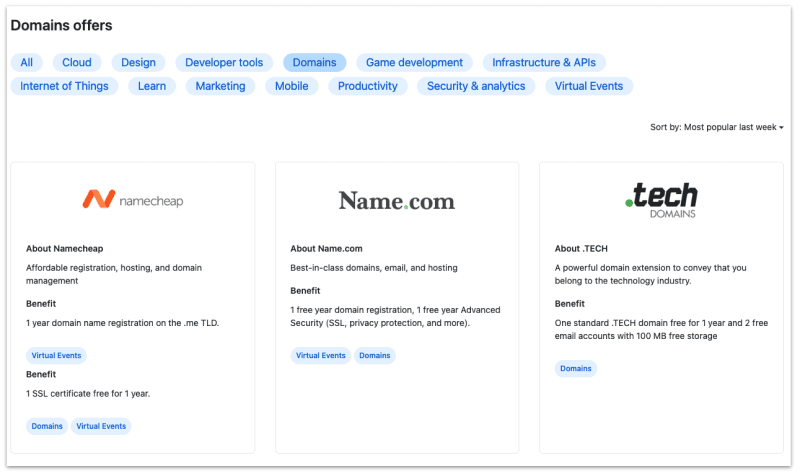Select the Virtual Events category filter

coord(589,86)
